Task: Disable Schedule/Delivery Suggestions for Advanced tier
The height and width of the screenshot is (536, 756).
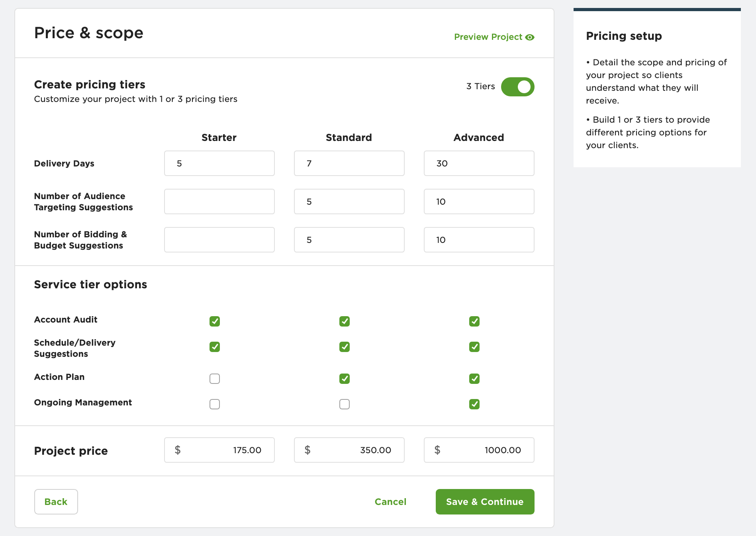Action: (474, 347)
